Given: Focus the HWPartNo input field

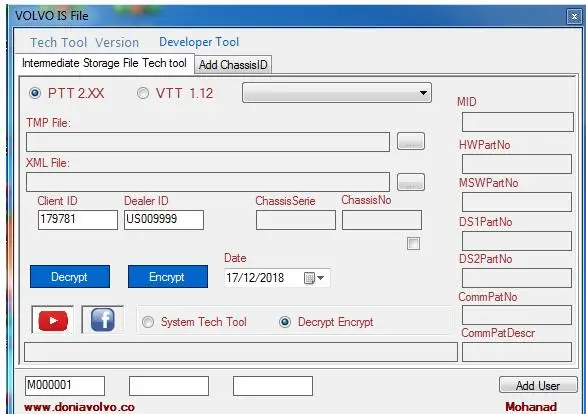Looking at the screenshot, I should click(x=517, y=164).
